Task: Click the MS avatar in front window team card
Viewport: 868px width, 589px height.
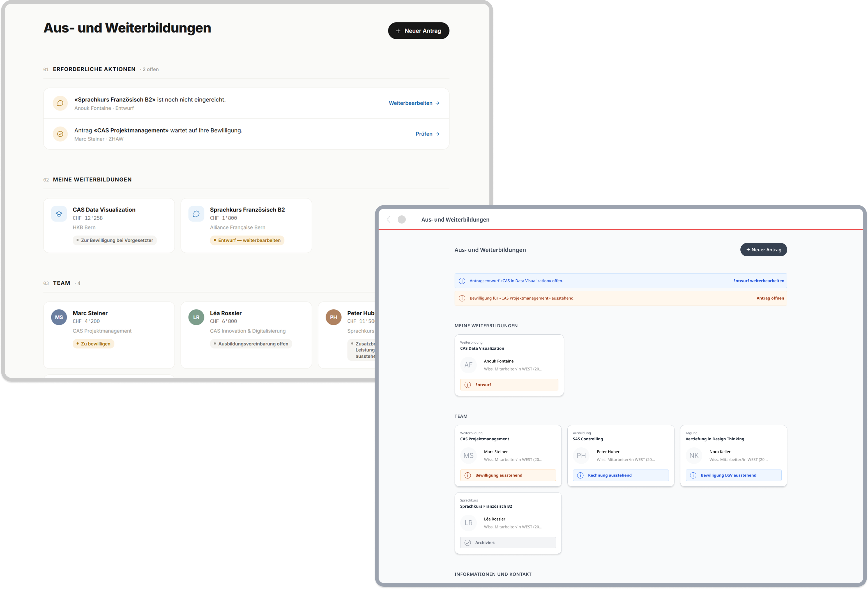Action: [x=468, y=456]
